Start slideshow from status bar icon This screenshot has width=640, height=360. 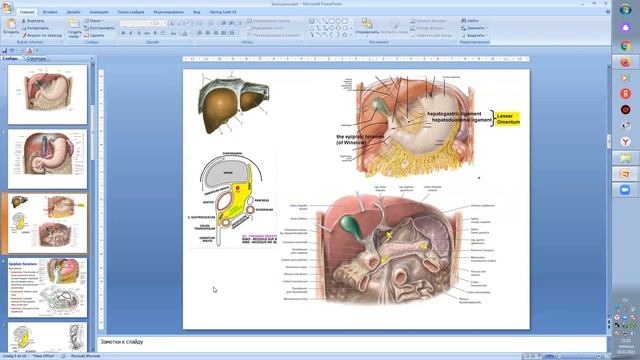(540, 356)
